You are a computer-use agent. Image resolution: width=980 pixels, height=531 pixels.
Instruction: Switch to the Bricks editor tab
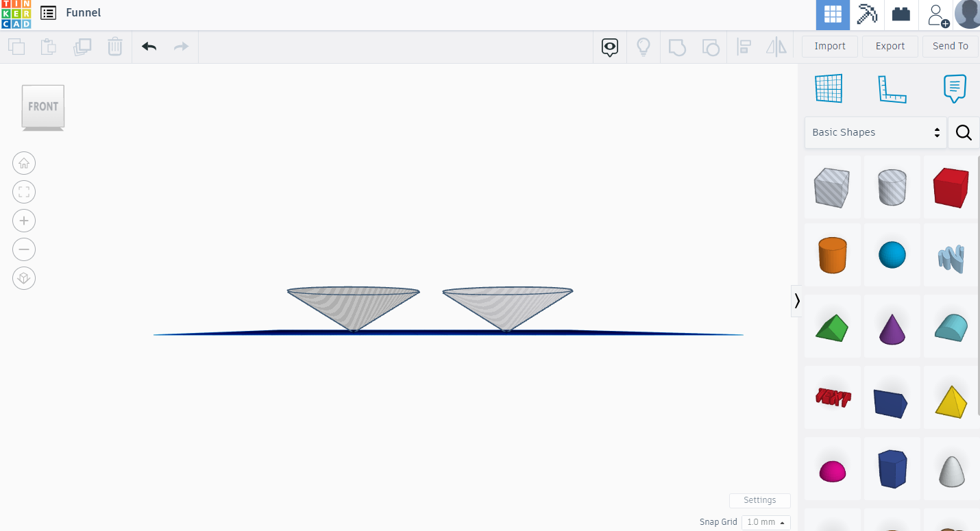pyautogui.click(x=901, y=14)
